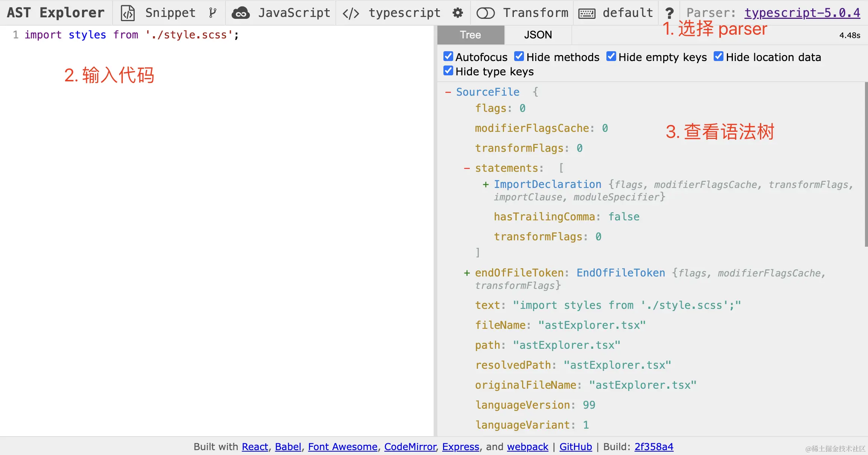Image resolution: width=868 pixels, height=455 pixels.
Task: Collapse the statements array
Action: (x=467, y=168)
